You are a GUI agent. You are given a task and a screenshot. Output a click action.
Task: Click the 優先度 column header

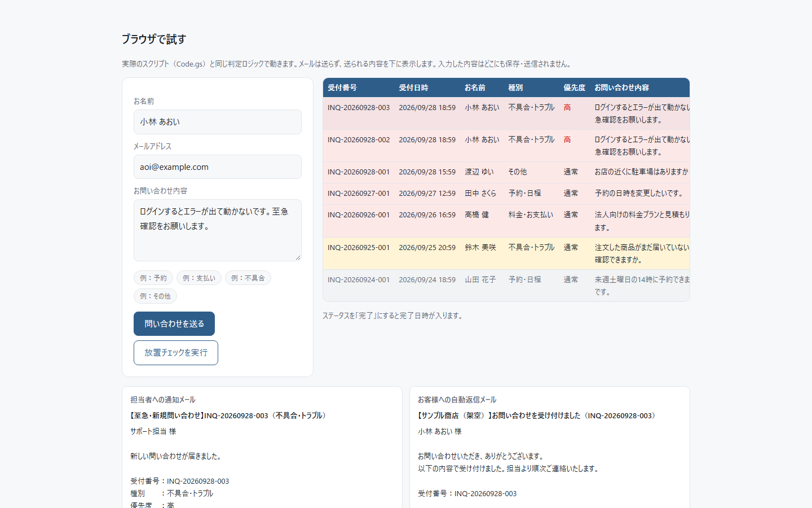575,87
